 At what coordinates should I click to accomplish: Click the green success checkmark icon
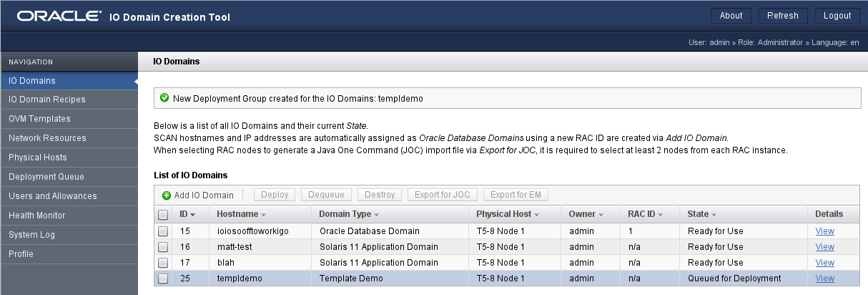[x=164, y=97]
